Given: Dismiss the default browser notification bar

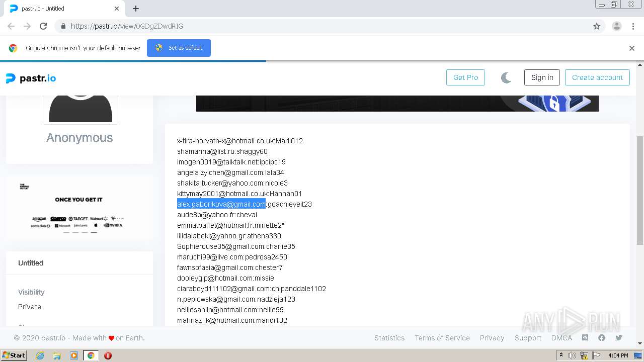Looking at the screenshot, I should pos(632,48).
